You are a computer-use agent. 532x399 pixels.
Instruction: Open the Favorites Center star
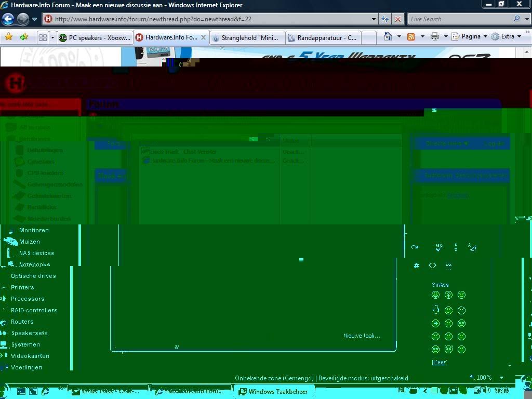click(x=8, y=37)
